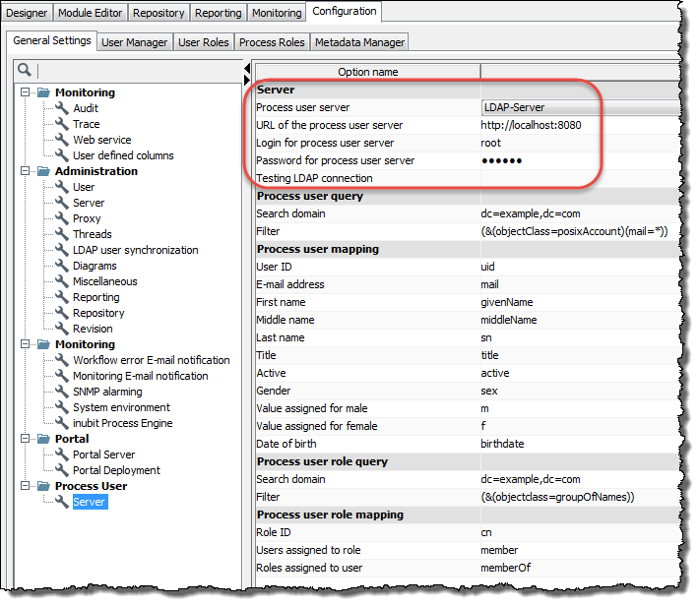Open the Process Roles sub-tab
Viewport: 700px width, 606px height.
[272, 42]
